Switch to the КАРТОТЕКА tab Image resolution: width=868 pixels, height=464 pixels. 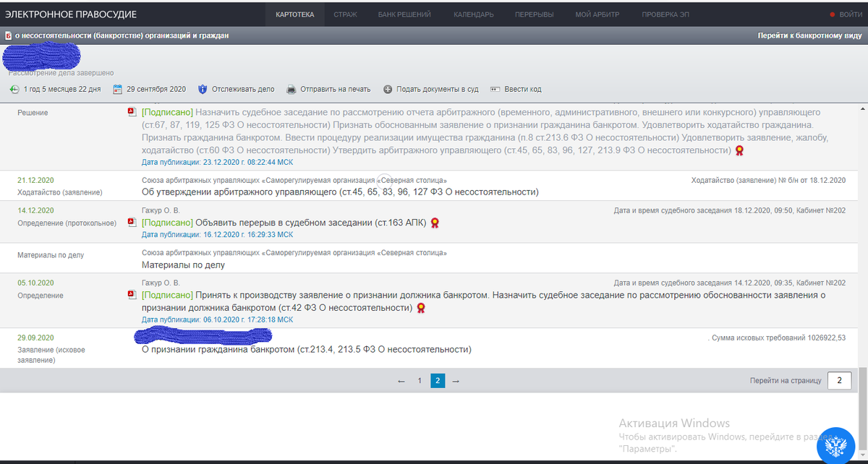[294, 14]
